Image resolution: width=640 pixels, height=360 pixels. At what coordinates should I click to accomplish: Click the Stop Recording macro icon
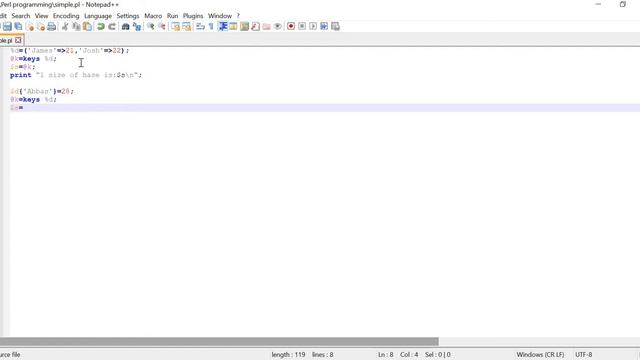[x=302, y=27]
